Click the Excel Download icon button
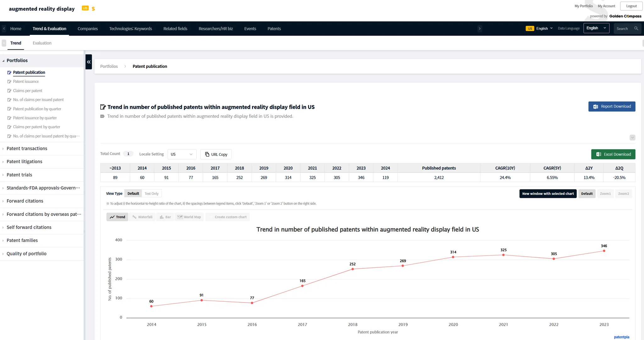The image size is (644, 340). [x=598, y=154]
